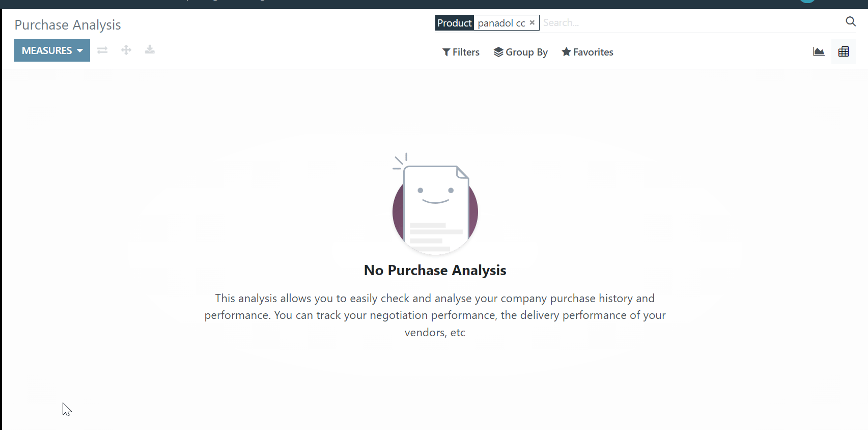Switch to the graph view icon
Viewport: 868px width, 430px height.
point(819,51)
